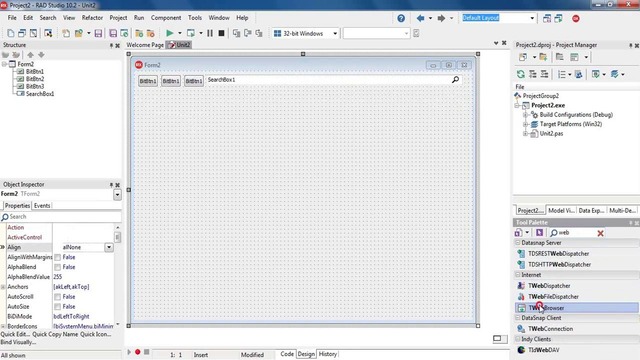Click the red record macro icon

tap(138, 352)
